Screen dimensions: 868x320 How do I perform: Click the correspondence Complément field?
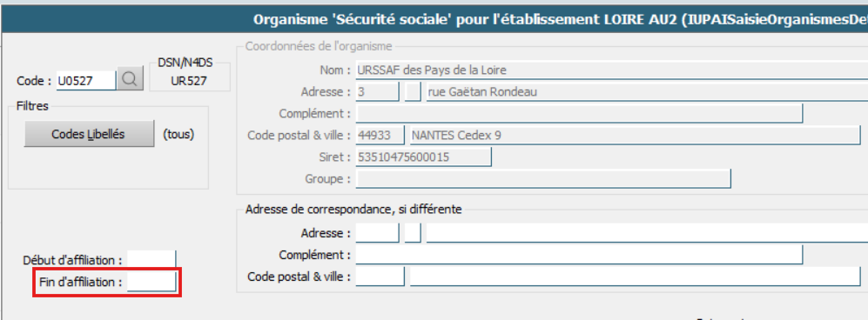(579, 255)
